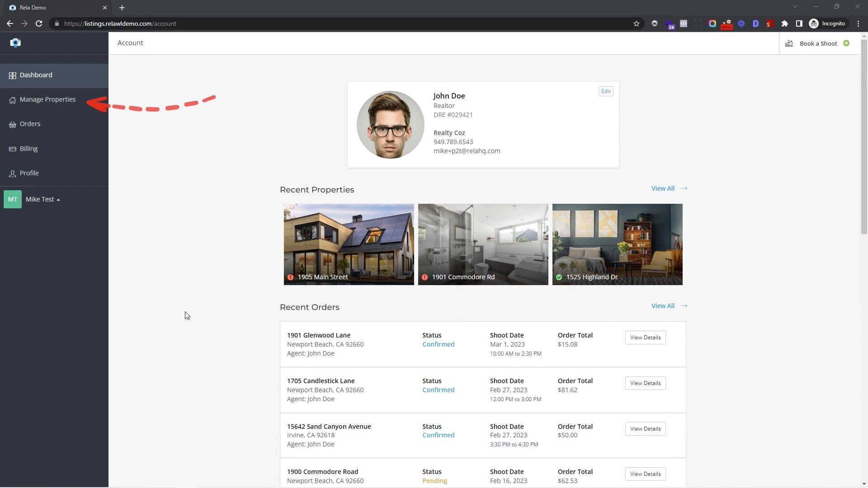Click the status badge on 1901 Commodore Rd photo
Image resolution: width=868 pixels, height=488 pixels.
(425, 277)
